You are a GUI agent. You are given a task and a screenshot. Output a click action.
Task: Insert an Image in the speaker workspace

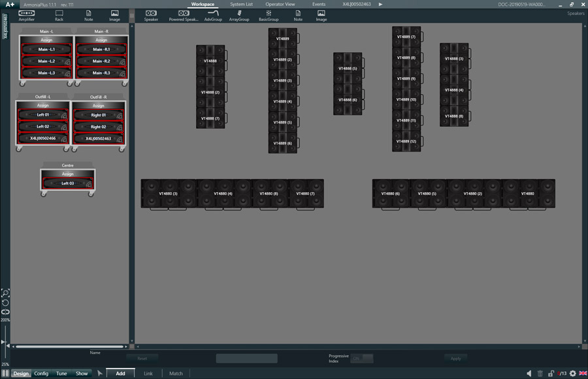[321, 16]
